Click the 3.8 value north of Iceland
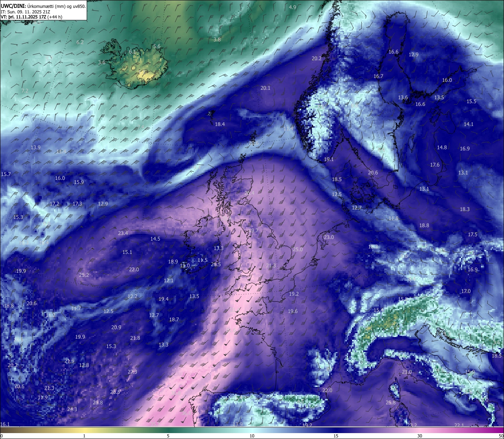The image size is (504, 439). point(217,40)
